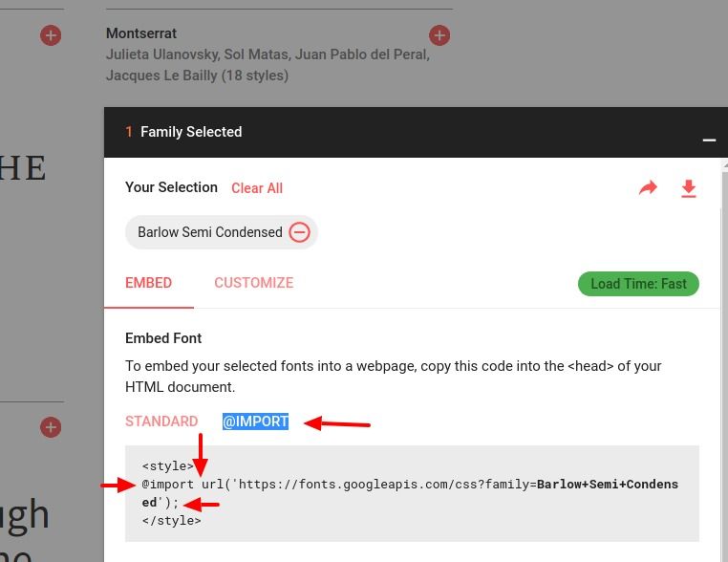Click Load Time: Fast indicator
This screenshot has height=562, width=728.
pos(638,284)
